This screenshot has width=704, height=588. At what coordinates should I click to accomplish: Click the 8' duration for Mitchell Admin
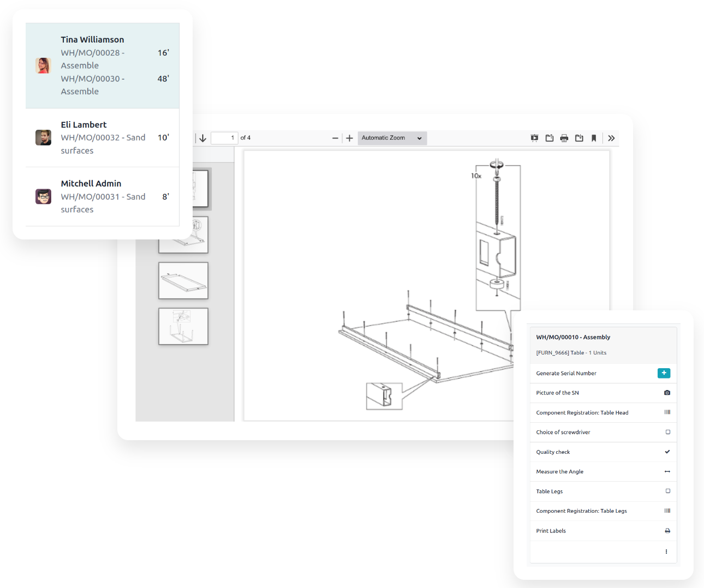point(165,196)
